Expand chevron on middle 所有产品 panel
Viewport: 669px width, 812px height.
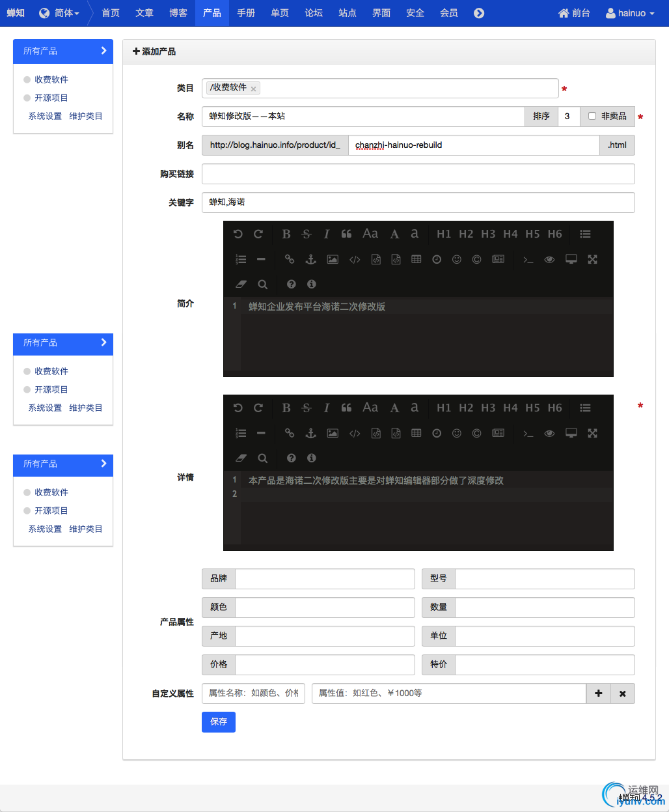[103, 342]
